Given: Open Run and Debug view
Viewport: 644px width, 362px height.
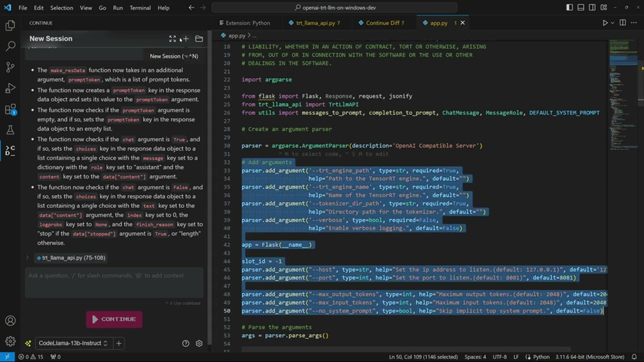Looking at the screenshot, I should pyautogui.click(x=10, y=89).
